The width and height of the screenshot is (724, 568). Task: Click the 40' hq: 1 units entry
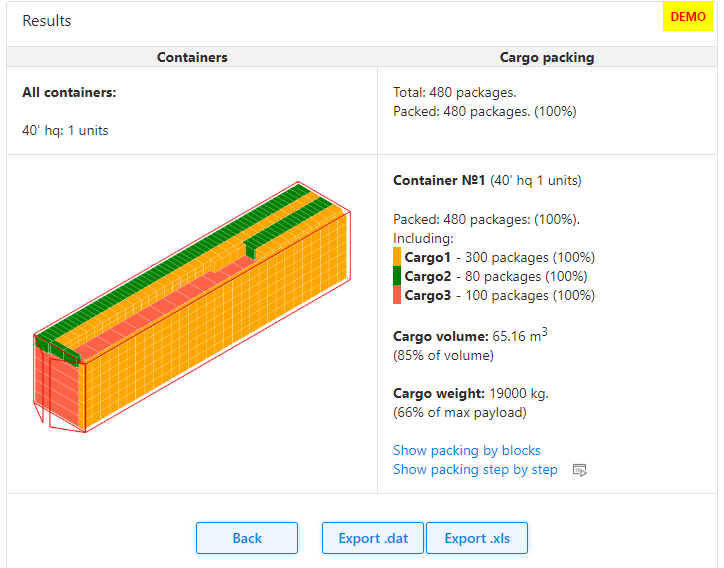click(65, 130)
